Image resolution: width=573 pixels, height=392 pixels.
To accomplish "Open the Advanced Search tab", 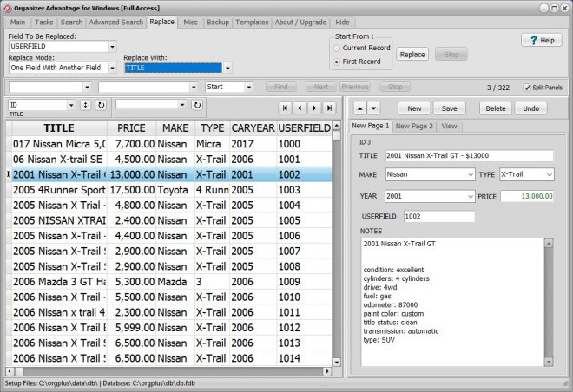I will pos(116,23).
